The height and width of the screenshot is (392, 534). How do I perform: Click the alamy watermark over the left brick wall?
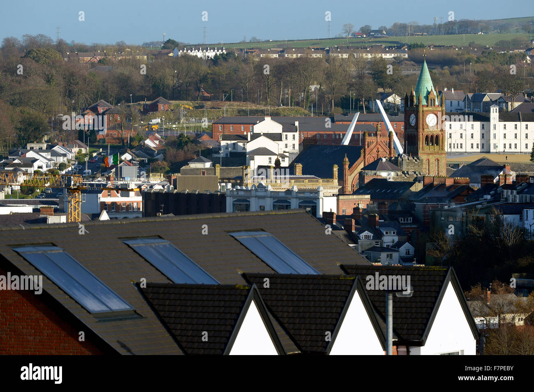21,283
